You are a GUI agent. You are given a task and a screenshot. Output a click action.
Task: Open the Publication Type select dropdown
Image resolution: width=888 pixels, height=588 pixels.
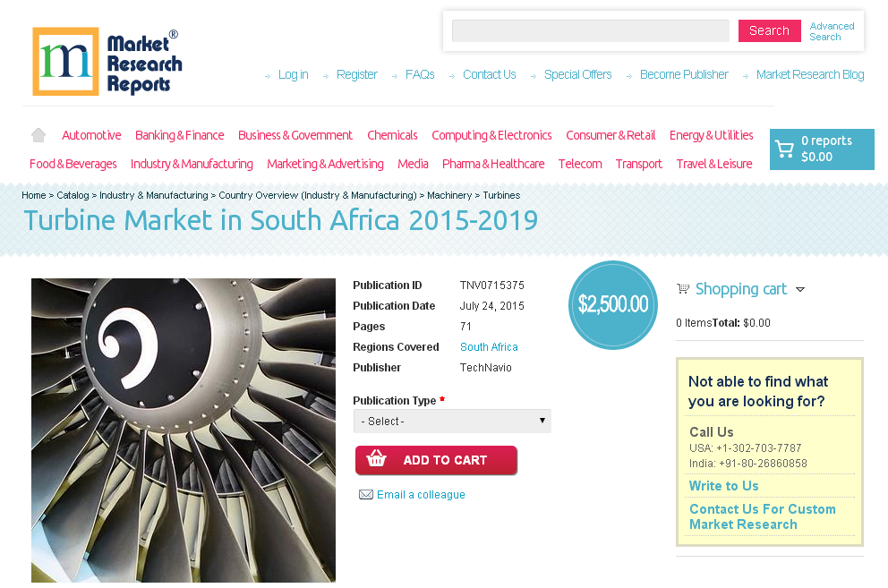coord(452,420)
